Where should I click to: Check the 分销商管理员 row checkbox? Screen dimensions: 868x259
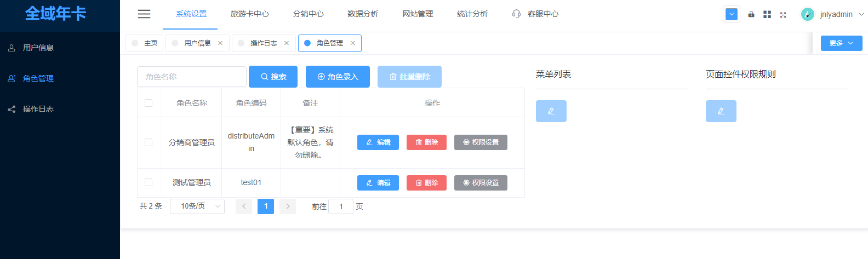149,142
